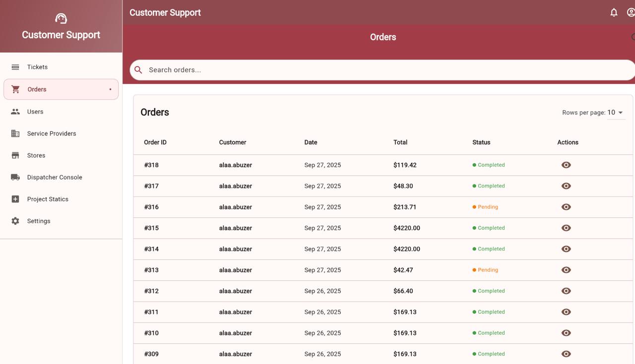
Task: Click the Tickets icon in sidebar
Action: point(15,67)
